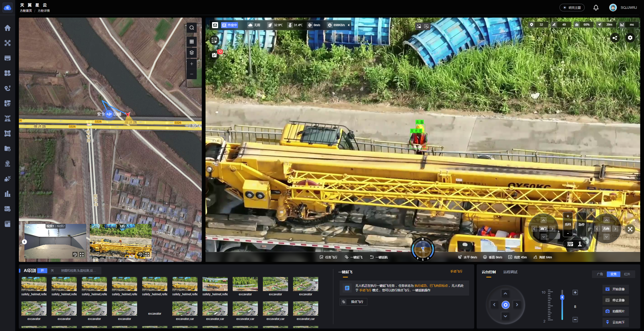Screen dimensions: 644x331
Task: Switch to the 远程调试 tab
Action: tap(510, 272)
